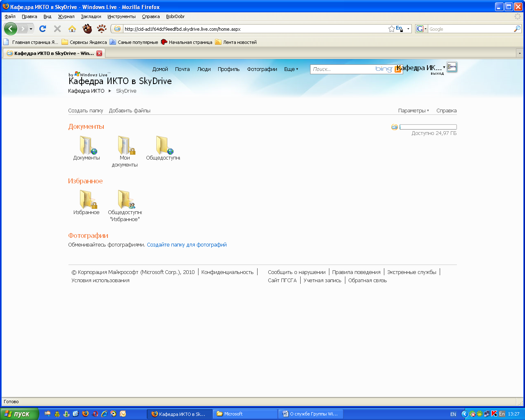
Task: Click the browser Back arrow button
Action: pyautogui.click(x=10, y=29)
